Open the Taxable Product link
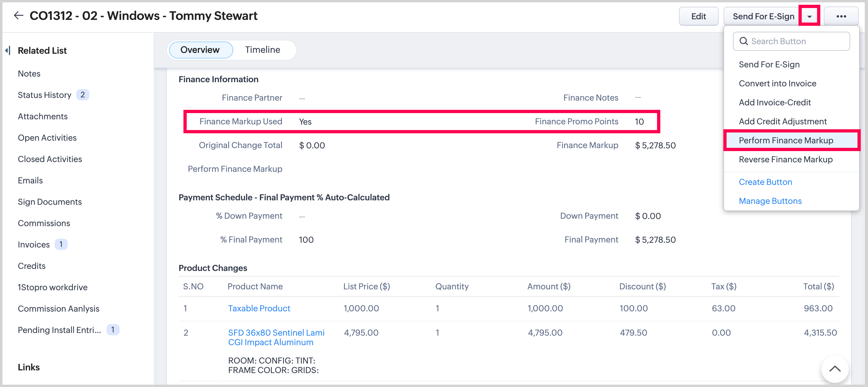Screen dimensions: 868x387 coord(259,308)
